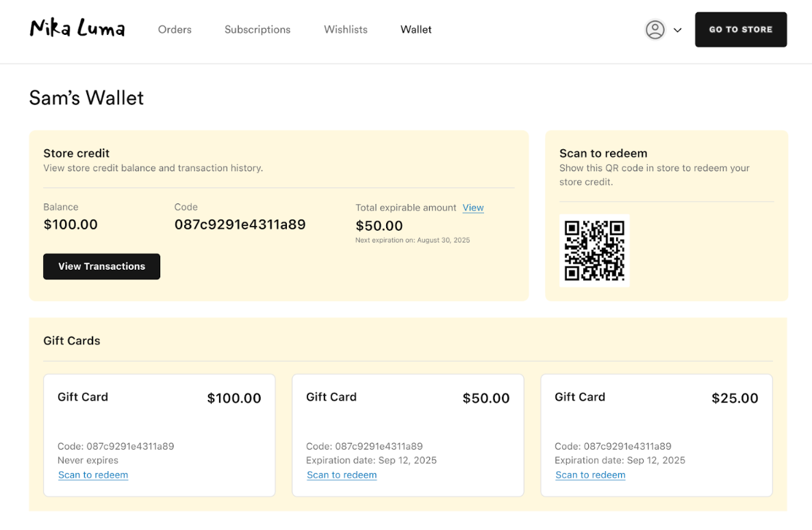Click the $100.00 store credit balance

click(x=71, y=225)
